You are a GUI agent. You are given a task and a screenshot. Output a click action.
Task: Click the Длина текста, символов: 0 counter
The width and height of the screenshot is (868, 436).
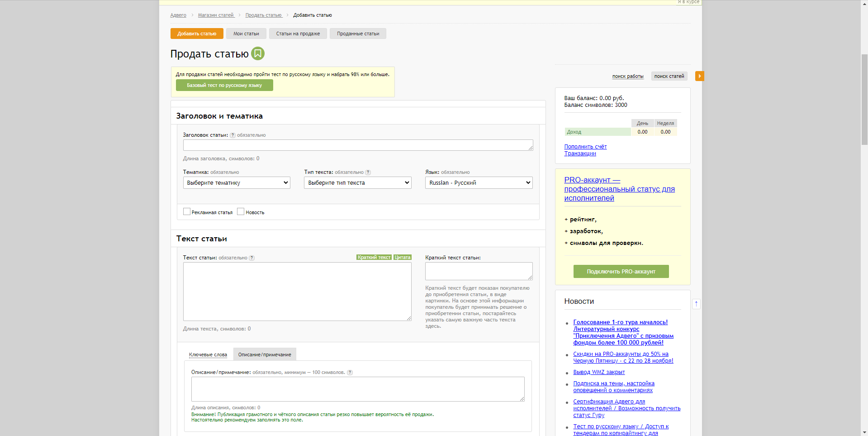tap(217, 329)
